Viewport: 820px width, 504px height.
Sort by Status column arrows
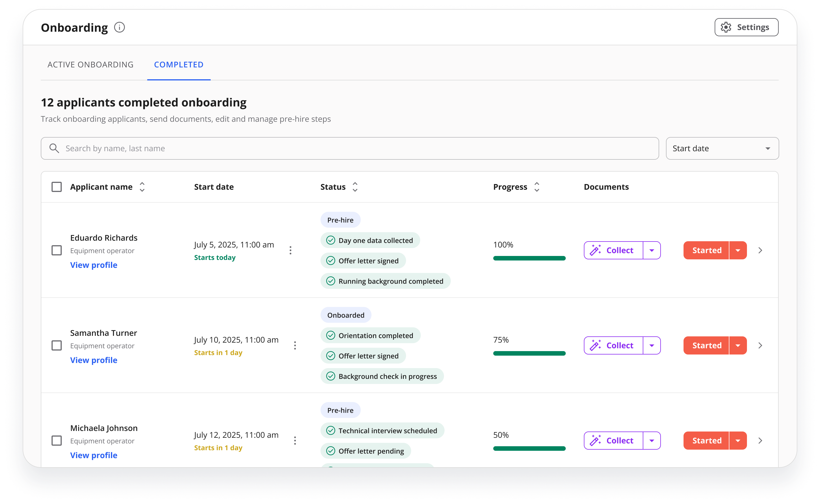tap(355, 187)
